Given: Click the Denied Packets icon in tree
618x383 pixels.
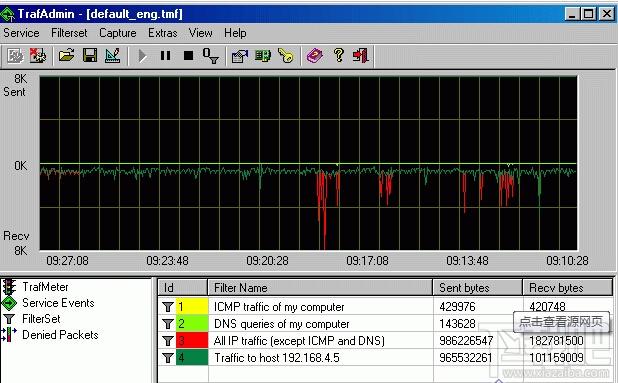Looking at the screenshot, I should click(x=9, y=335).
